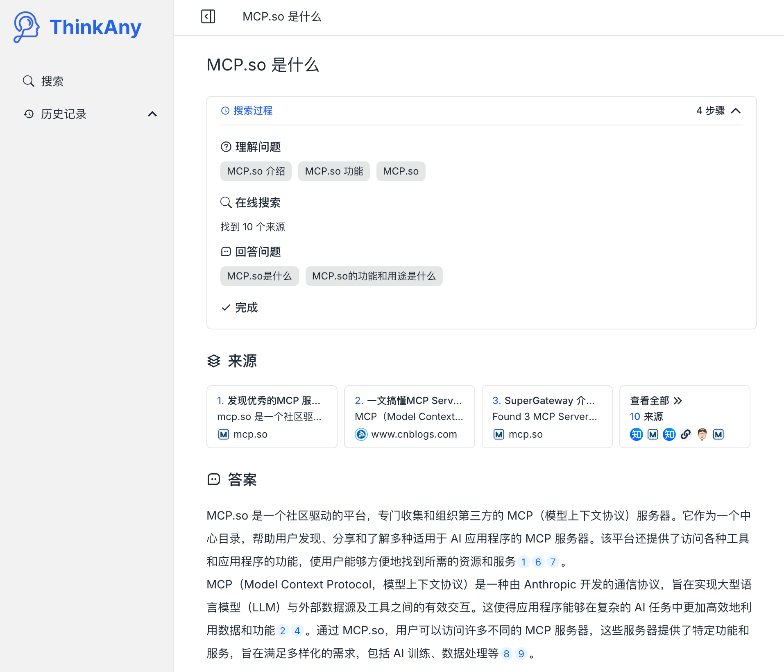Click the first Zhihu 知 source icon
This screenshot has width=784, height=672.
coord(636,434)
